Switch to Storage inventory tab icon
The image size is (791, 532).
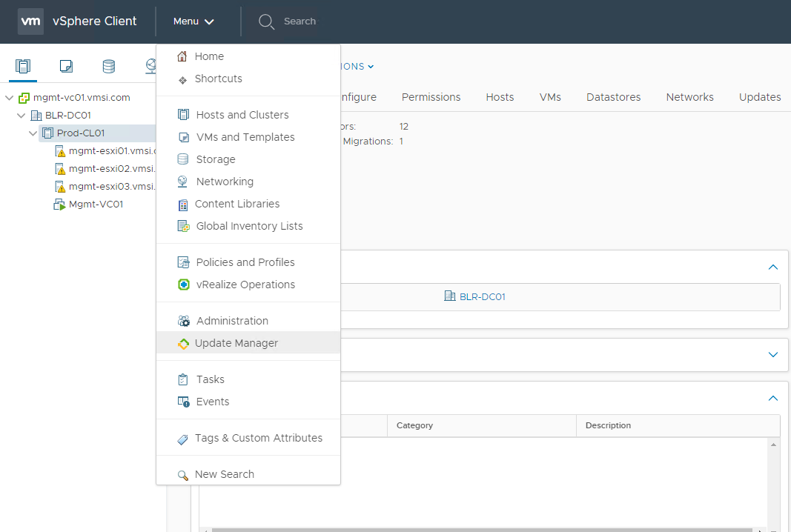coord(108,67)
